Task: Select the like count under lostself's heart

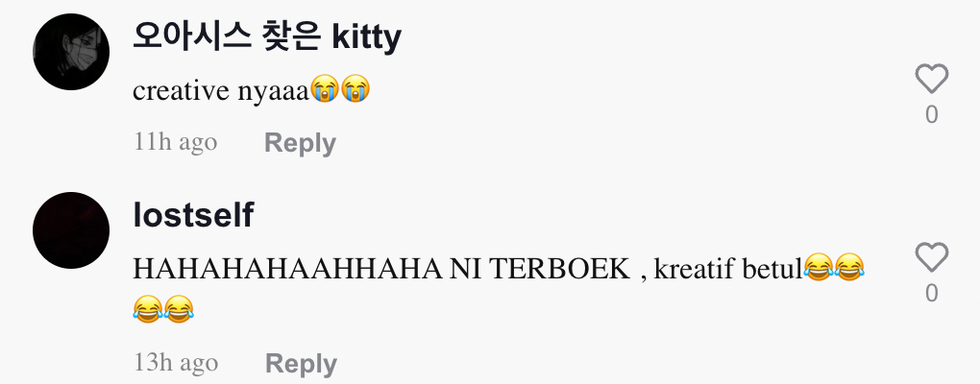Action: (932, 294)
